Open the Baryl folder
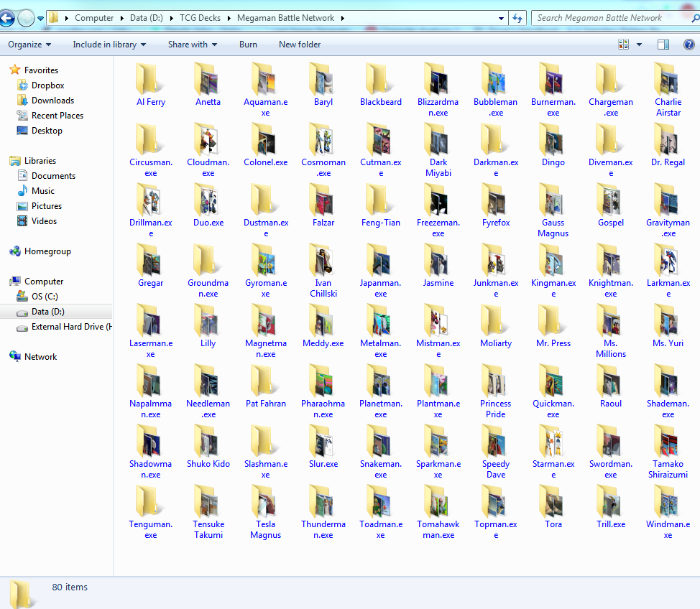The width and height of the screenshot is (700, 609). [323, 85]
